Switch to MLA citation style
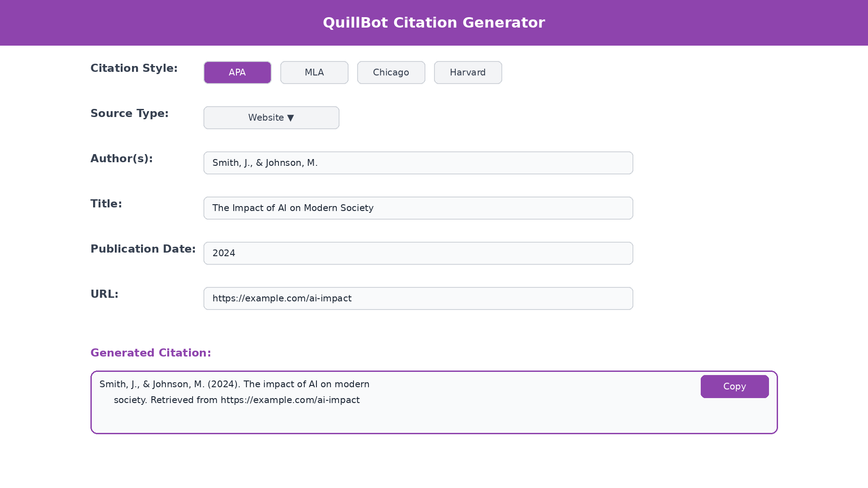Viewport: 868px width, 488px height. tap(314, 72)
